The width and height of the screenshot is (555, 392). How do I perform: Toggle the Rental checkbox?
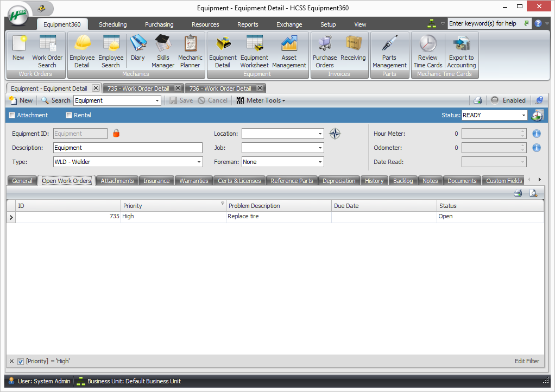(x=69, y=115)
